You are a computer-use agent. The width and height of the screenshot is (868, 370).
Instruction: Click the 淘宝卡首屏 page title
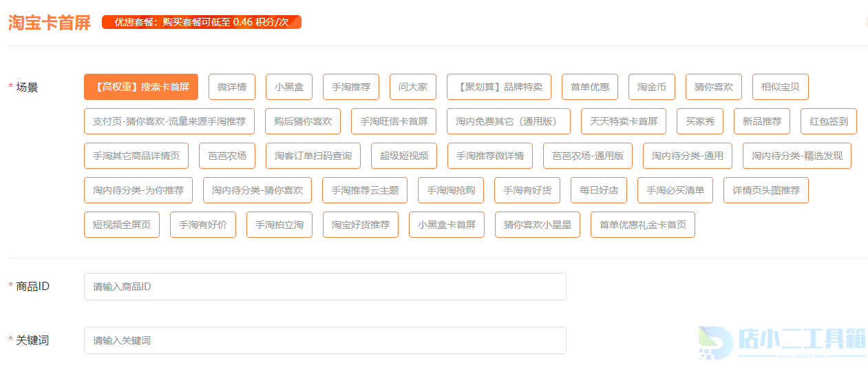click(50, 23)
